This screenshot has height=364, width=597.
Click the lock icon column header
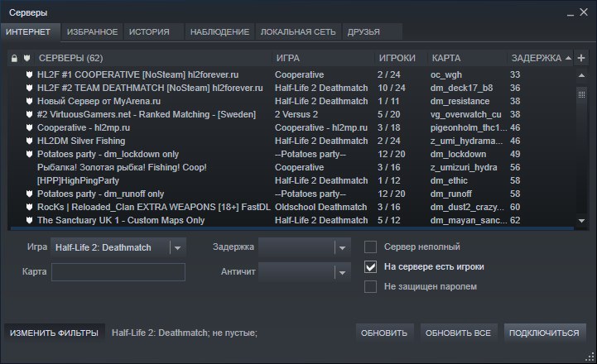(x=14, y=58)
